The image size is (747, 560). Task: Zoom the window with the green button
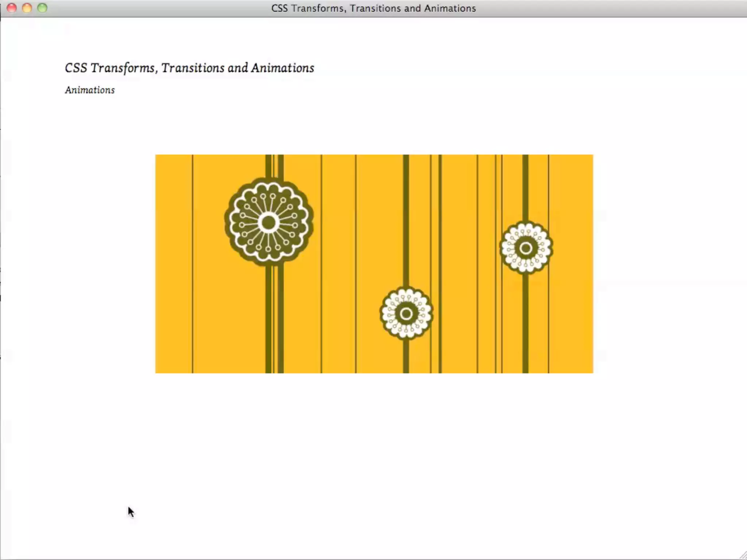pyautogui.click(x=42, y=8)
